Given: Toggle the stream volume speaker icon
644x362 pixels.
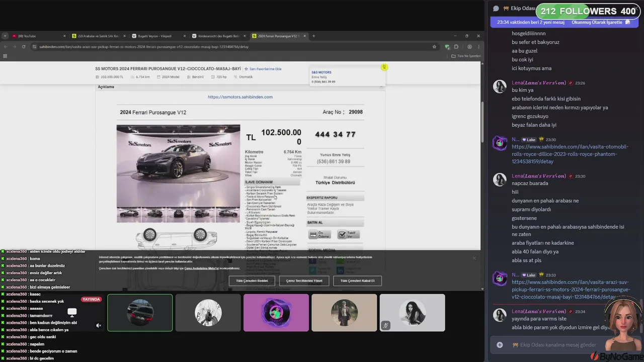Looking at the screenshot, I should pos(99,325).
